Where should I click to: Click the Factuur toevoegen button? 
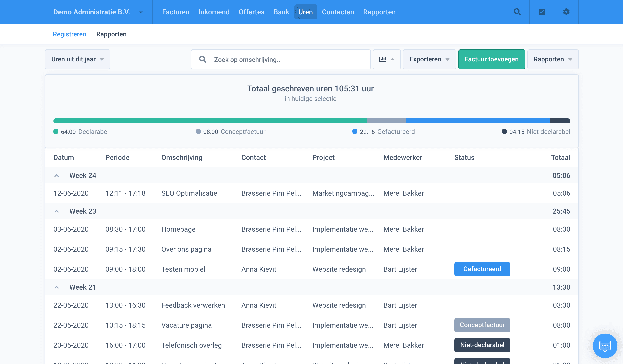coord(491,59)
